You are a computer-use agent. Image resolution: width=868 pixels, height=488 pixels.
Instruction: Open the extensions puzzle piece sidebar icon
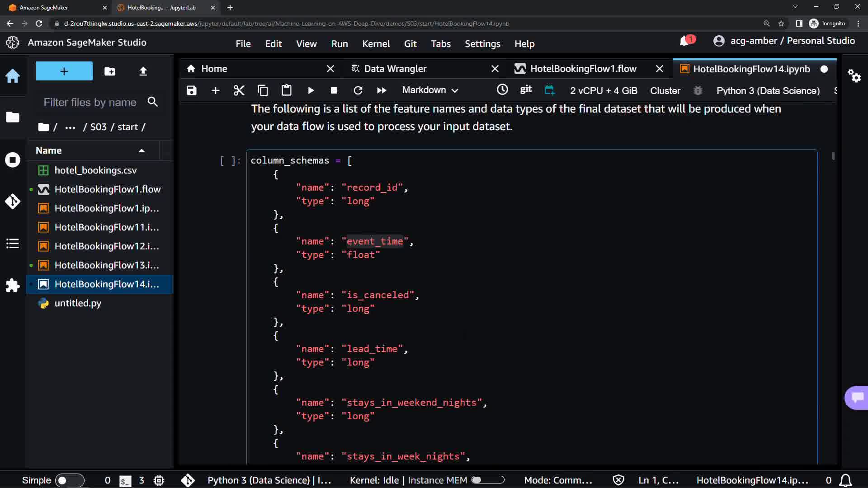13,285
